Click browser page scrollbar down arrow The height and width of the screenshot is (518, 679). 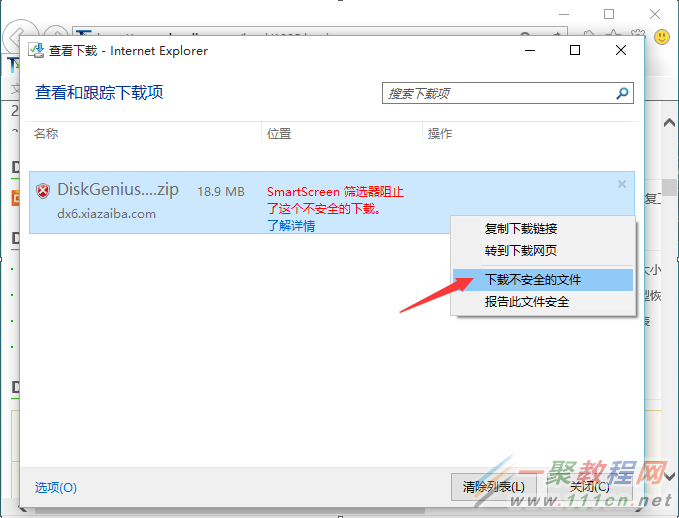click(669, 477)
